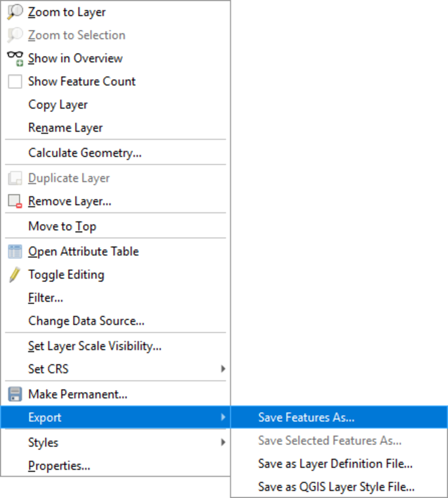Click the Export submenu arrow

223,417
